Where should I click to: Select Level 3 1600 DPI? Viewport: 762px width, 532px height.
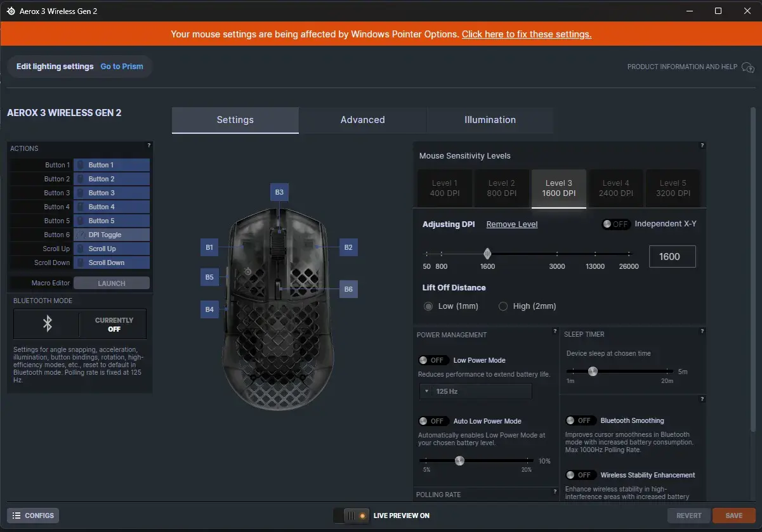coord(559,188)
